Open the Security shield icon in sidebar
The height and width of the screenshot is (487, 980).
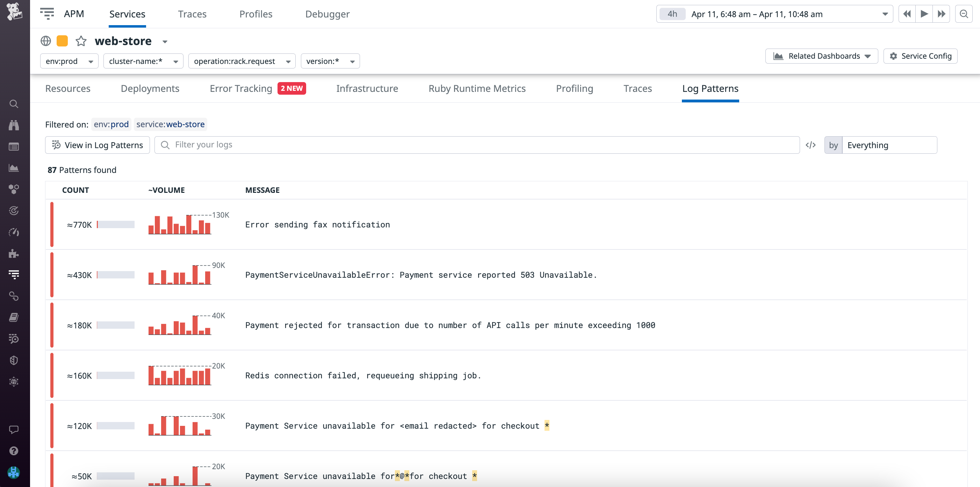pyautogui.click(x=14, y=361)
